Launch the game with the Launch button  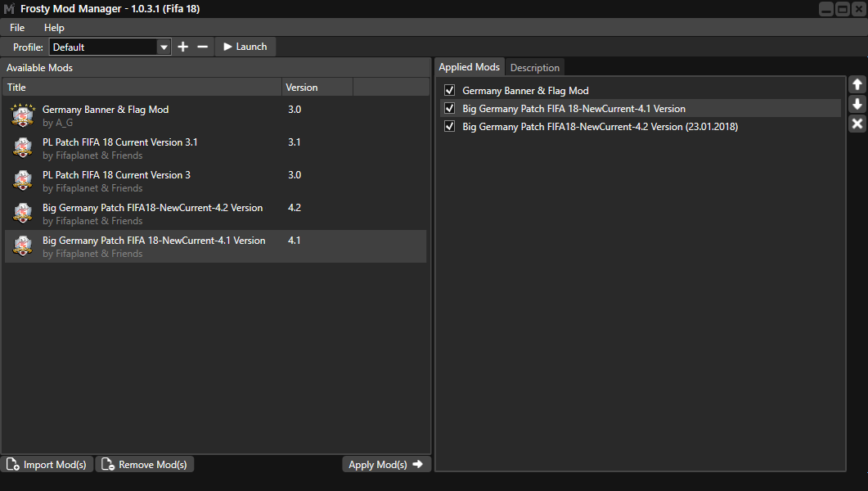[x=245, y=47]
